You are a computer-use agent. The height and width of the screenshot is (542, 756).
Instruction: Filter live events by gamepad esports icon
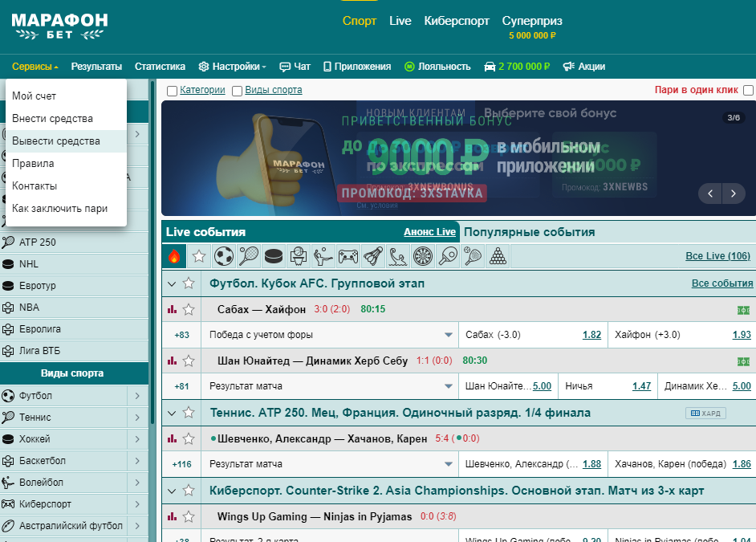pos(348,256)
